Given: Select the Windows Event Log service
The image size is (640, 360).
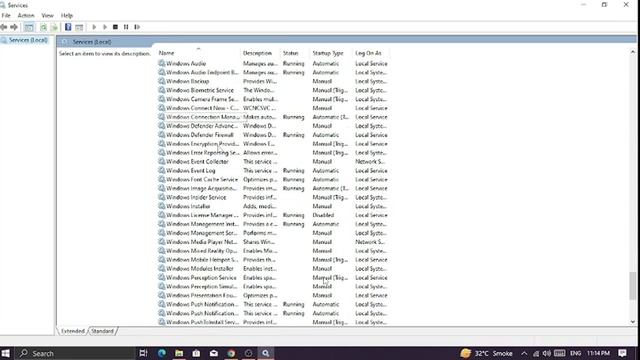Looking at the screenshot, I should (x=273, y=171).
